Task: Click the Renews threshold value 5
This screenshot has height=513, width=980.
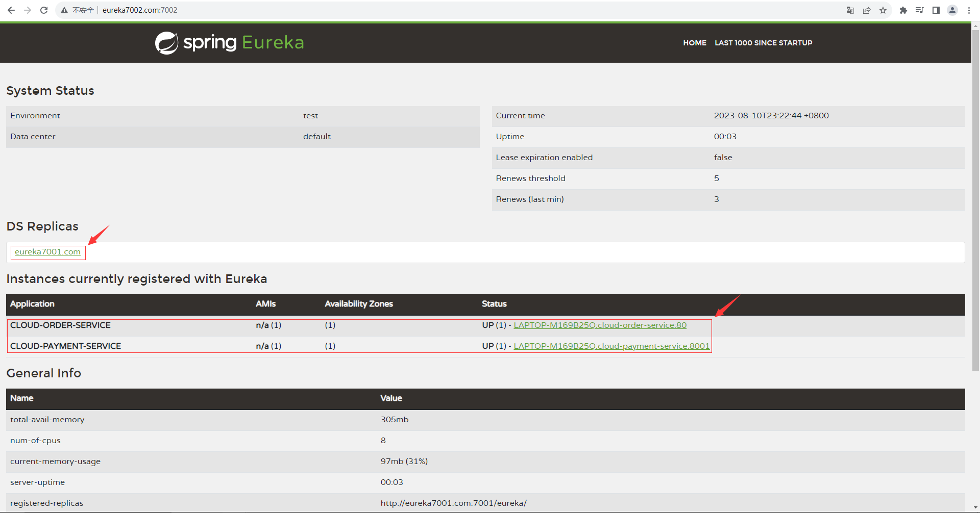Action: coord(717,178)
